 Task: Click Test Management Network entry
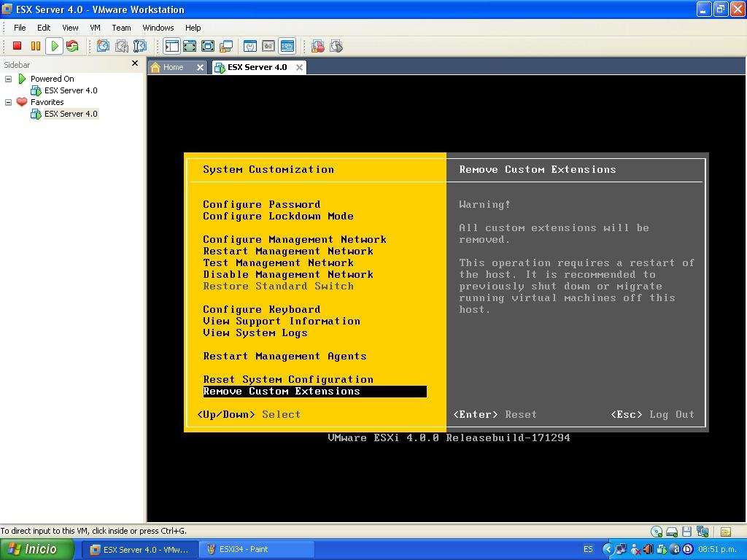(278, 262)
